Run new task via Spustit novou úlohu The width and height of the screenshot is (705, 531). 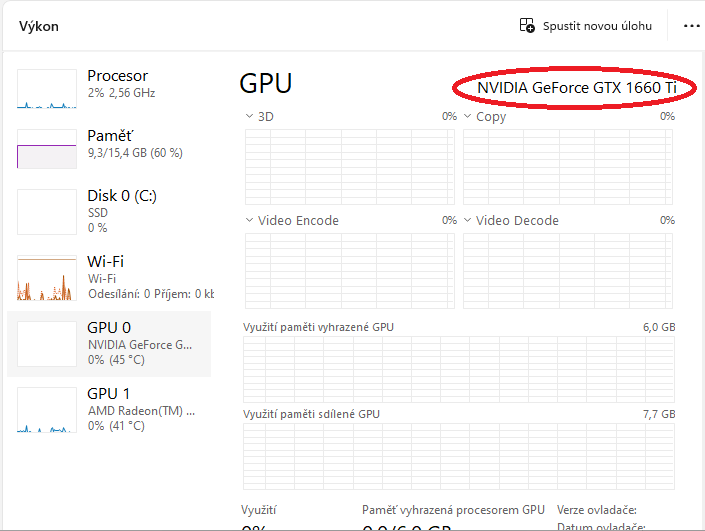pyautogui.click(x=585, y=26)
